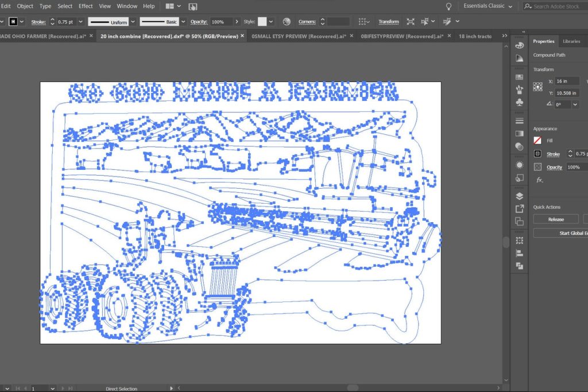Open the Swatches panel icon

coord(520,76)
